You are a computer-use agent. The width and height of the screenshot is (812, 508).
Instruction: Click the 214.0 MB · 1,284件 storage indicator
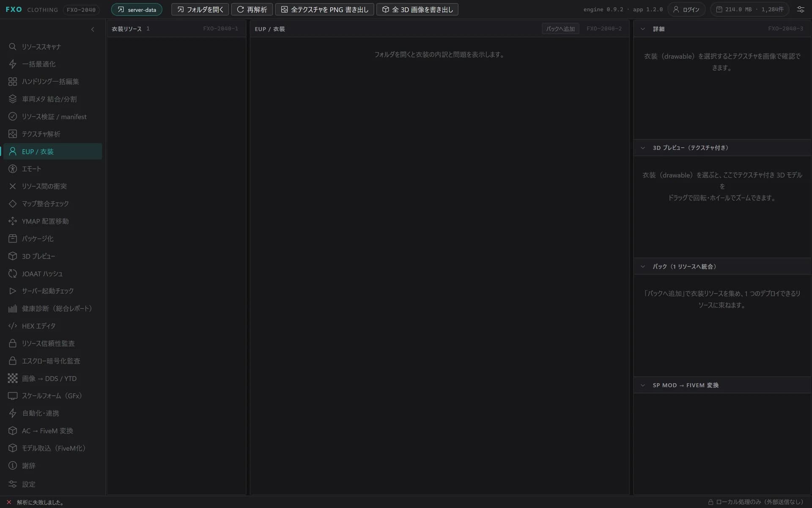[750, 9]
